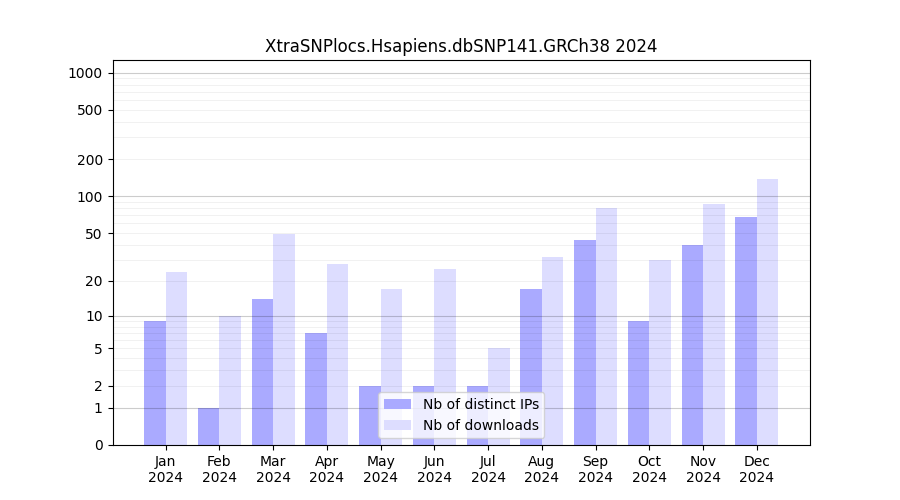Viewport: 900px width, 500px height.
Task: Click the chart title XtraSNPlocs.Hsapiens.dbSNP141.GRCh38 2024
Action: tap(461, 46)
